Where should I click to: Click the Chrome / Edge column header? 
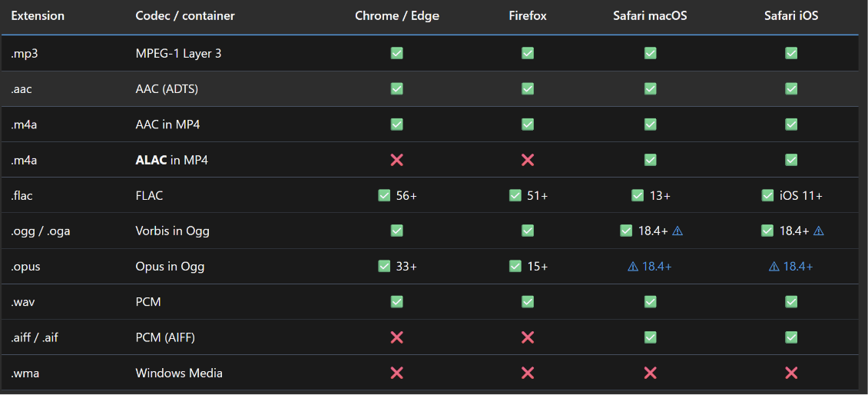point(397,15)
